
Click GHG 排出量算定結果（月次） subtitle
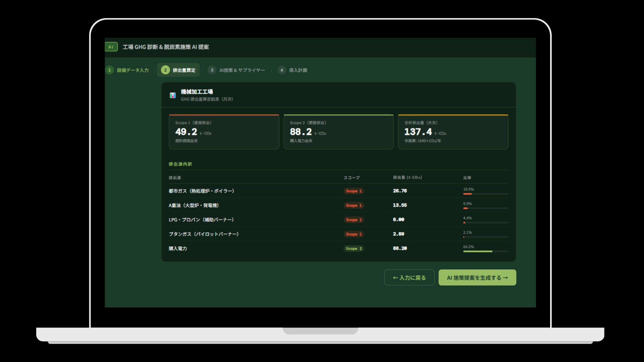[x=207, y=99]
